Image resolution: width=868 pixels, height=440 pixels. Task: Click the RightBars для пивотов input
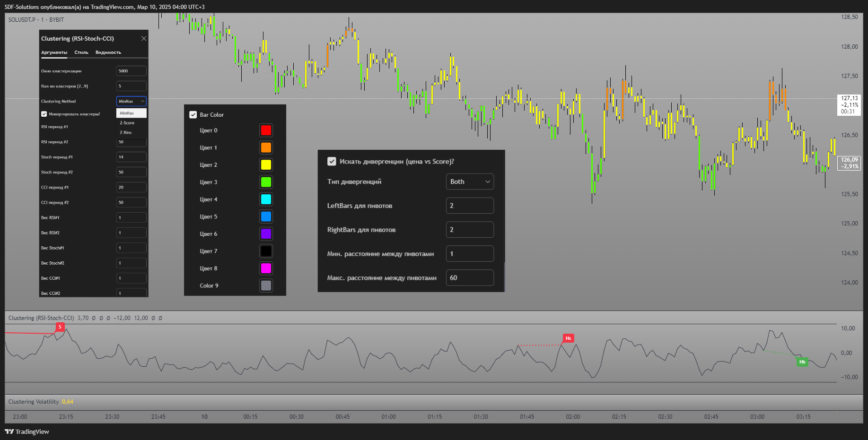[470, 230]
